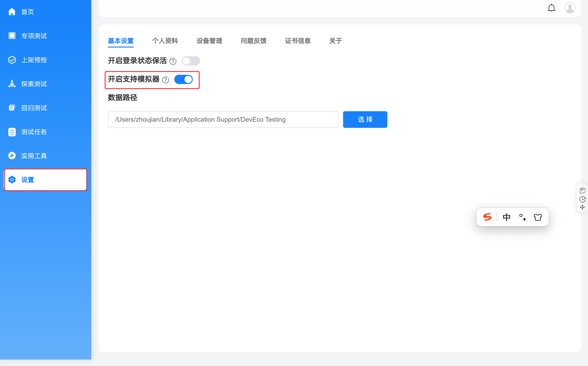Go to 探索测试 sidebar item
The height and width of the screenshot is (366, 588).
34,84
